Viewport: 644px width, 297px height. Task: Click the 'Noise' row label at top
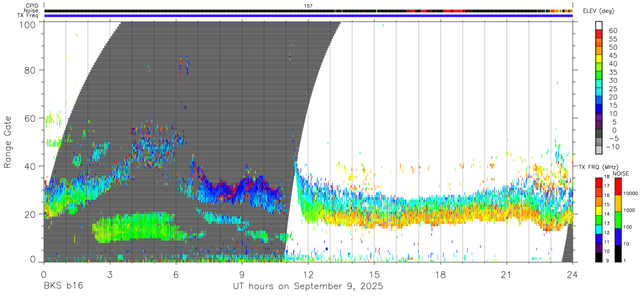pos(31,10)
